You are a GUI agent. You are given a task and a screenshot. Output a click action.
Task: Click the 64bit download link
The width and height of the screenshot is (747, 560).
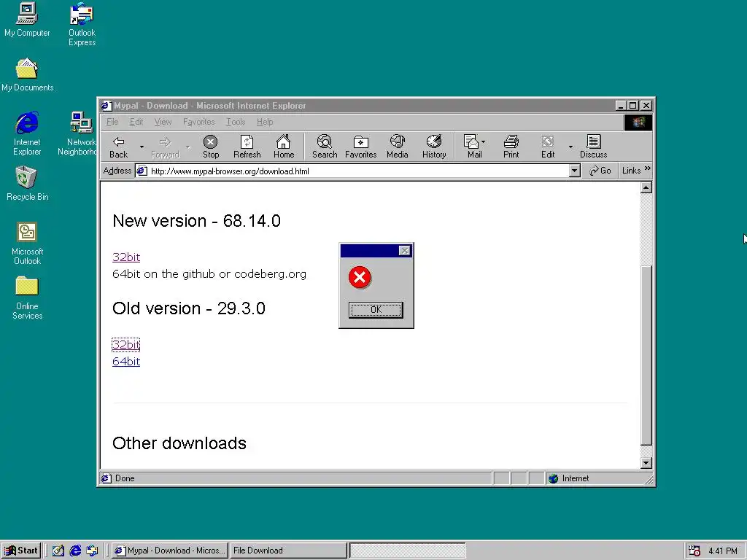[126, 362]
